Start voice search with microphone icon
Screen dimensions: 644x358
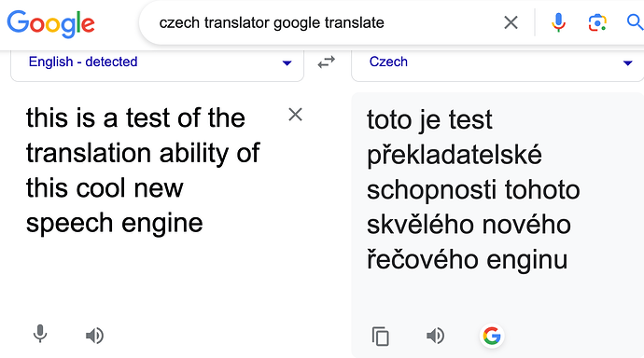click(558, 22)
